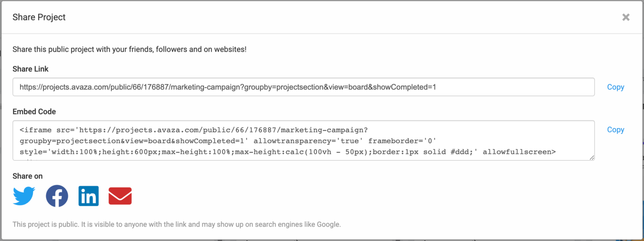Share the project on Facebook
644x241 pixels.
(x=57, y=196)
